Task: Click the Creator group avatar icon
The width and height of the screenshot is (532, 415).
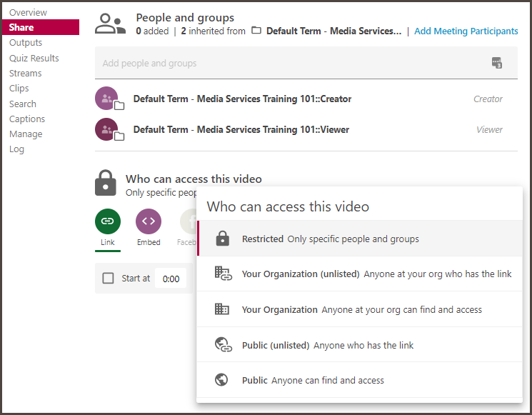Action: (106, 99)
